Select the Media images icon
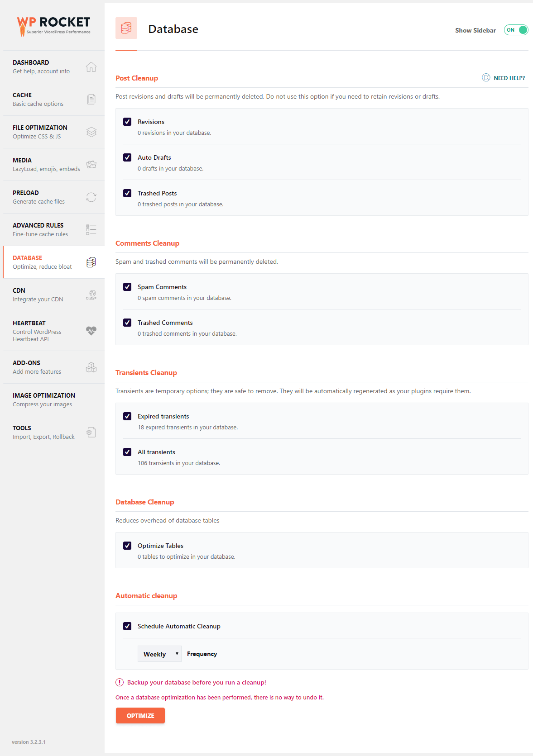533x756 pixels. [x=91, y=164]
